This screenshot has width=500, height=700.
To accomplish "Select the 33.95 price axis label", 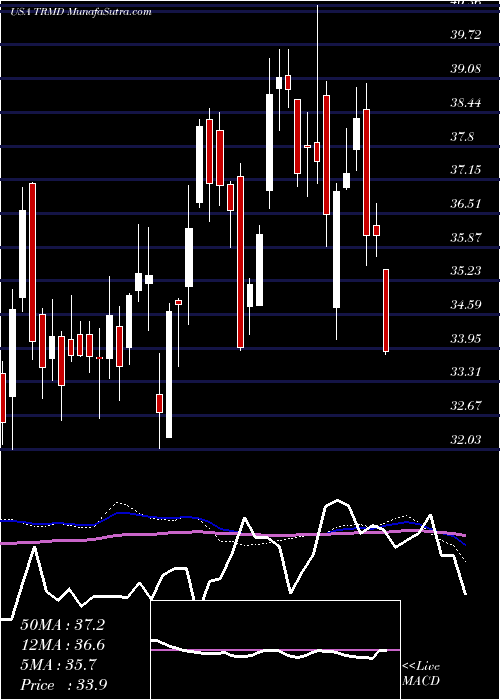I will pos(466,338).
